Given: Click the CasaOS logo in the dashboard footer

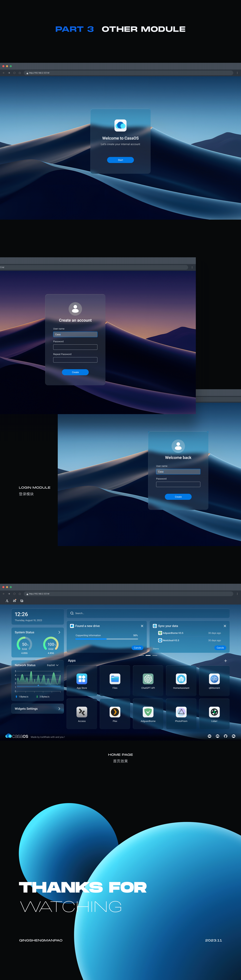Looking at the screenshot, I should [x=17, y=736].
